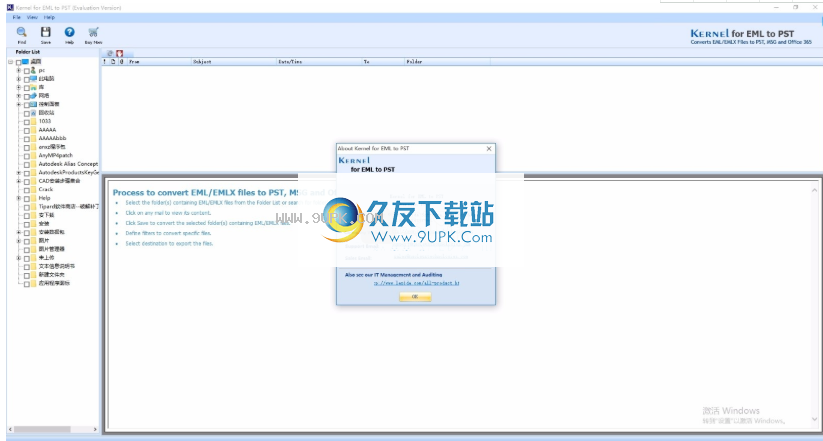This screenshot has width=823, height=441.
Task: Click OK in the About dialog
Action: pyautogui.click(x=415, y=297)
